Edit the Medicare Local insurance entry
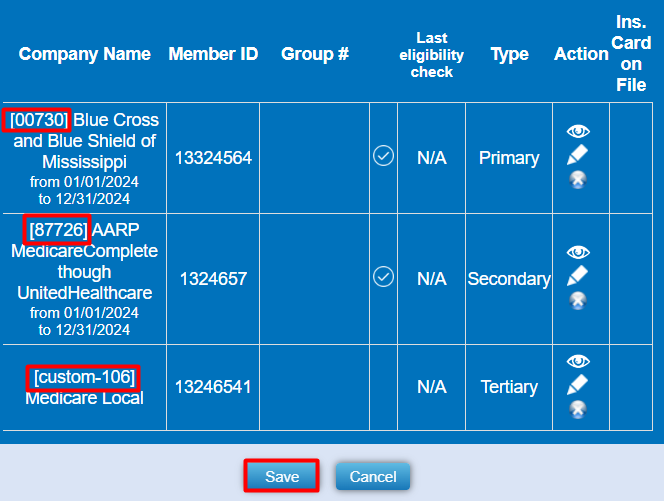Image resolution: width=664 pixels, height=501 pixels. [x=578, y=385]
